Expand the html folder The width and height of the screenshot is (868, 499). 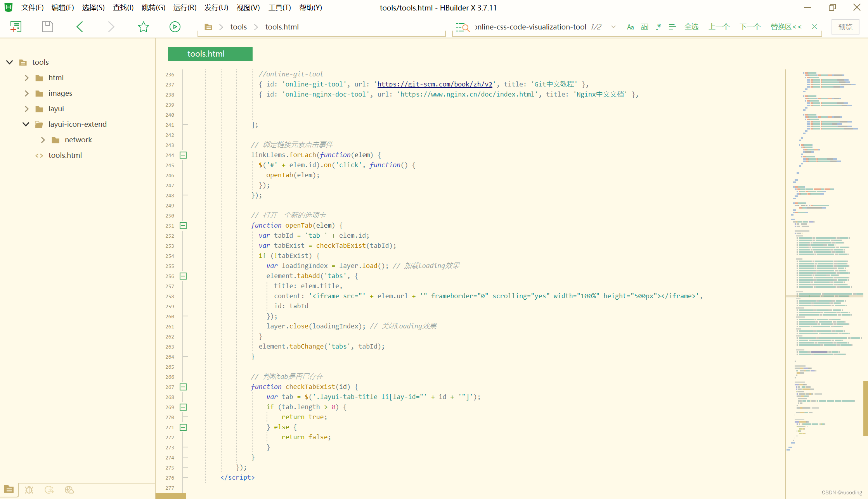[x=27, y=78]
